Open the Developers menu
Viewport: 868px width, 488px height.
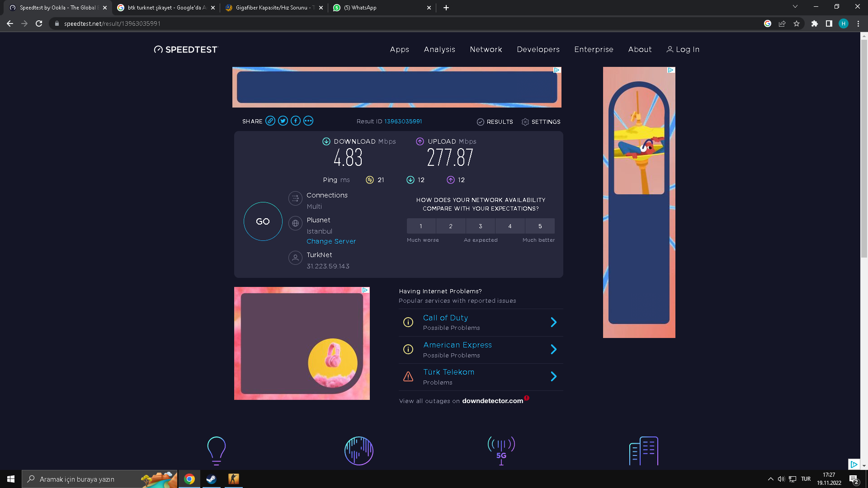pyautogui.click(x=538, y=50)
